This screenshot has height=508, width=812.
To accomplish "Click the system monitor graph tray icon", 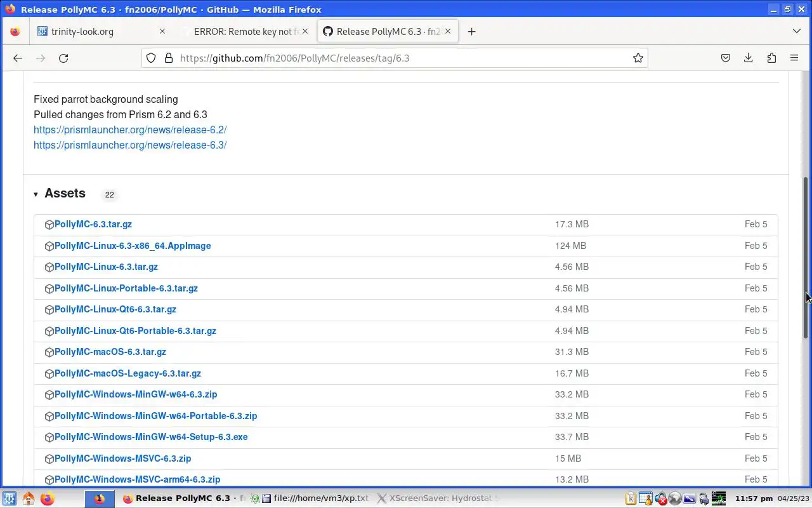I will [718, 498].
